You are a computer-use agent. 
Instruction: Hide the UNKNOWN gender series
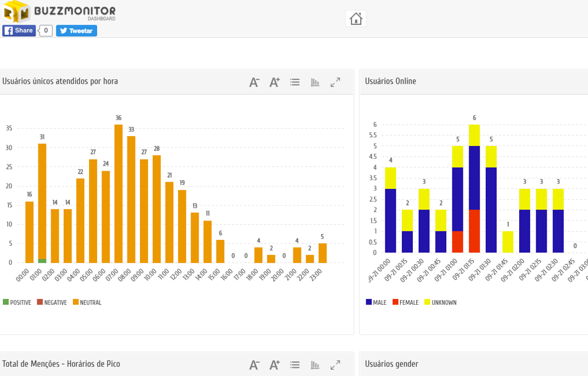tap(440, 303)
